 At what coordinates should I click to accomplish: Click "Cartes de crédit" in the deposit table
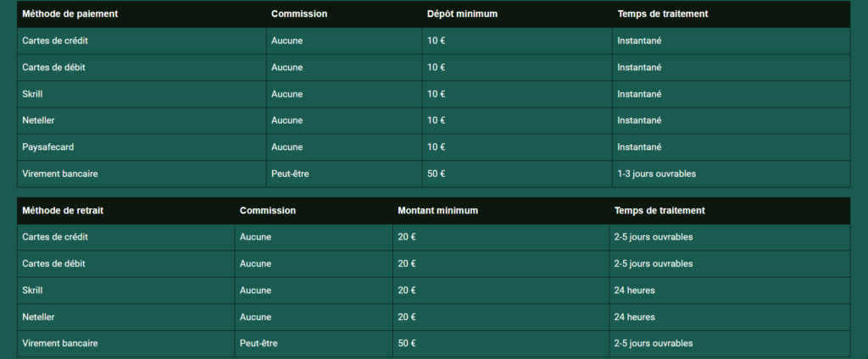pyautogui.click(x=55, y=41)
